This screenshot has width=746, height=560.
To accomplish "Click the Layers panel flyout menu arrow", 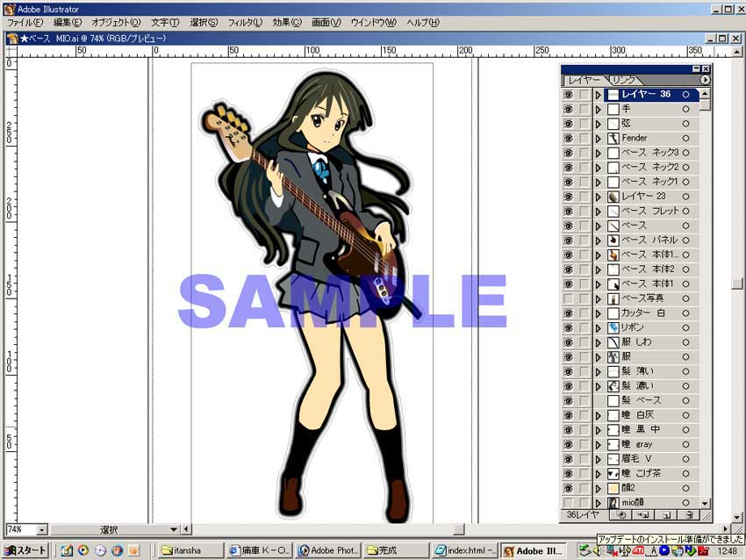I will point(705,80).
